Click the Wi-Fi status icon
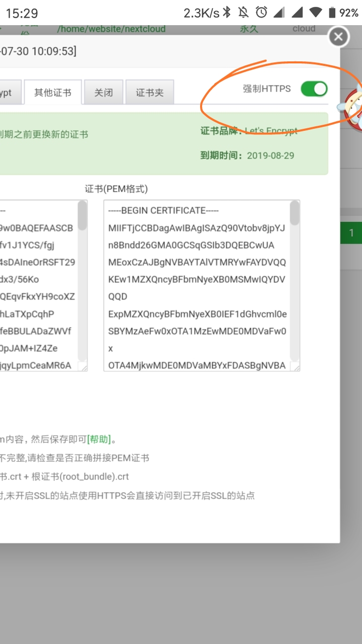Screen dimensions: 362x644 click(x=316, y=13)
